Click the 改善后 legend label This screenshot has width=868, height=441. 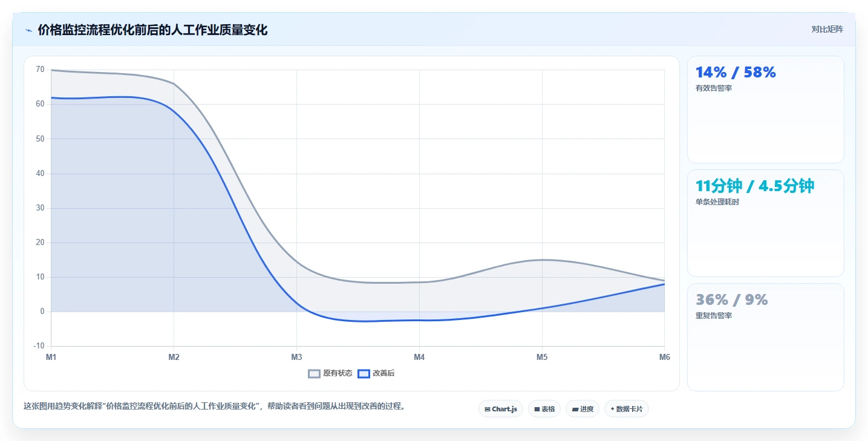click(x=383, y=374)
